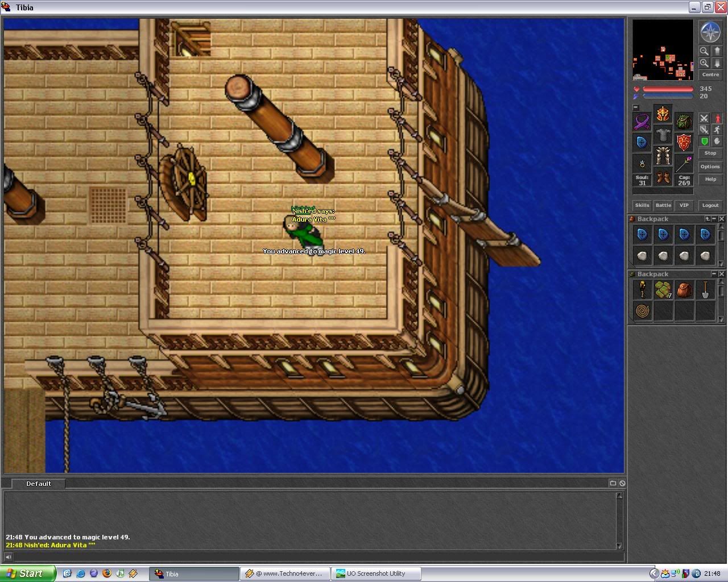Image resolution: width=728 pixels, height=582 pixels.
Task: Switch to Techno4ever taskbar window
Action: click(286, 573)
